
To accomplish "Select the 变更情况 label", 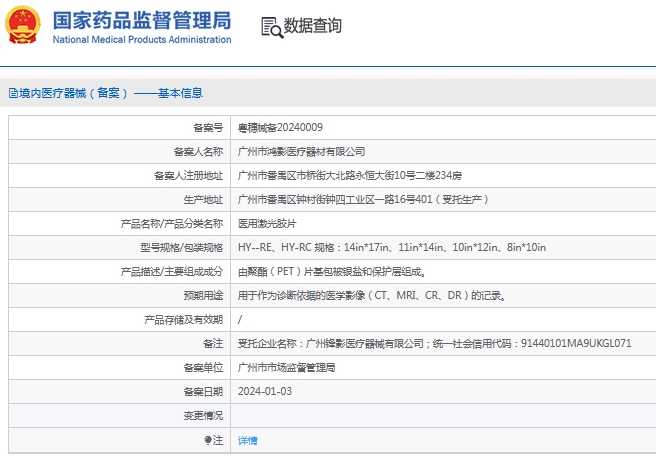I will 203,415.
